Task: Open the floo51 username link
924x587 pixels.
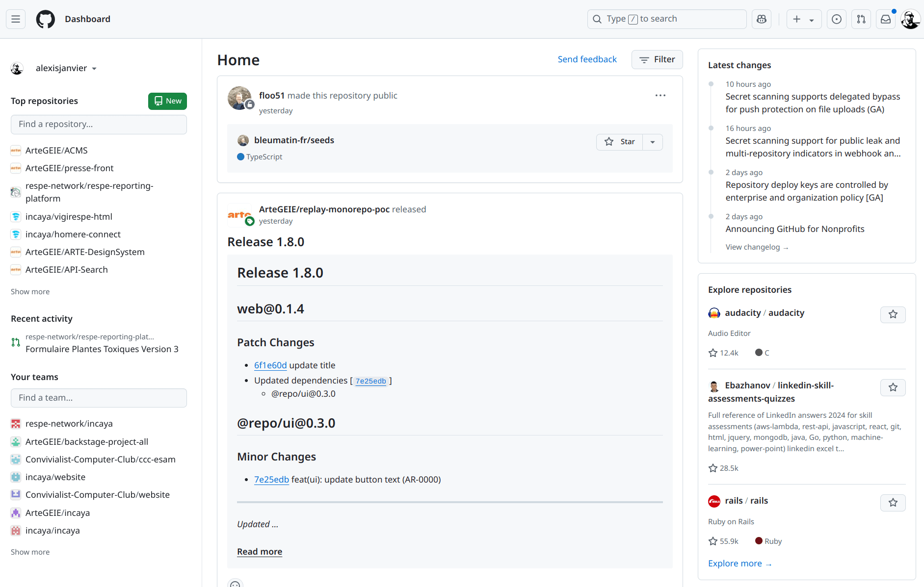Action: (272, 96)
